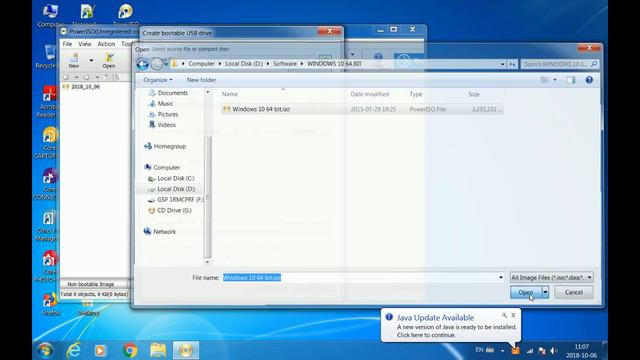The image size is (640, 360).
Task: Sort files by Type column header
Action: pyautogui.click(x=416, y=94)
